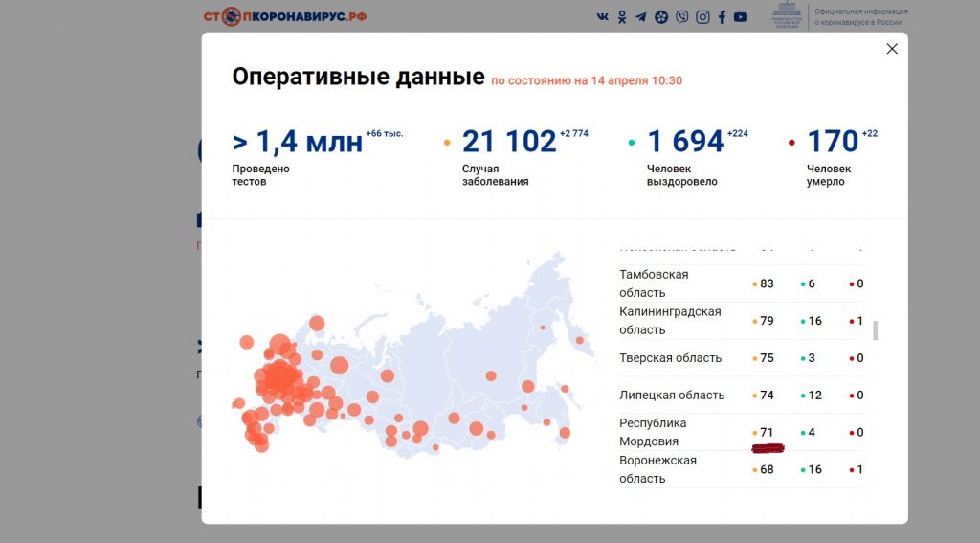This screenshot has height=543, width=980.
Task: Click 'по состоянию на 14 апреля 10:30' text
Action: click(587, 80)
